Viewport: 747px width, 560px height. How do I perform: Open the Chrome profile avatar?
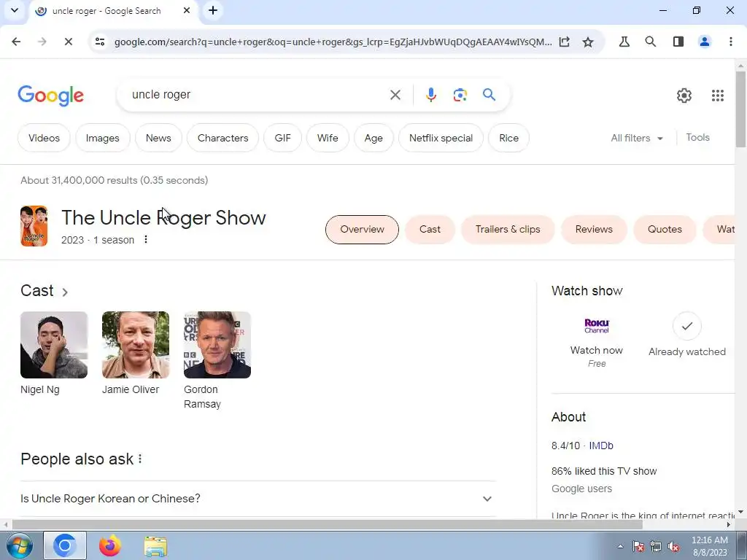[705, 42]
